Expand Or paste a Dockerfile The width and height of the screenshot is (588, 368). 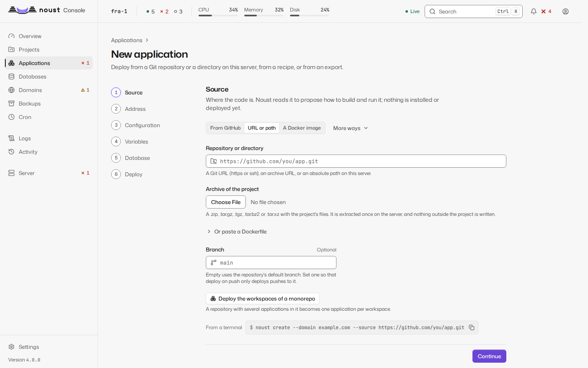click(x=237, y=231)
